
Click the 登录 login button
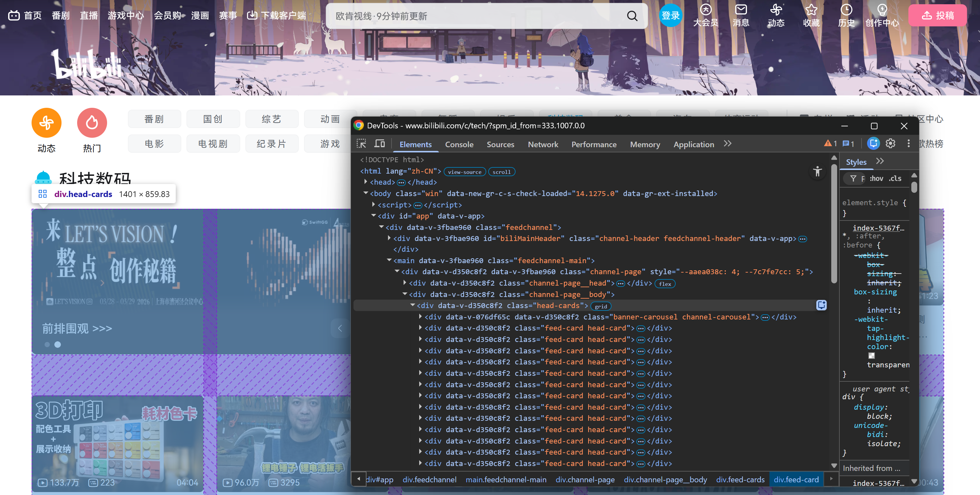point(671,16)
